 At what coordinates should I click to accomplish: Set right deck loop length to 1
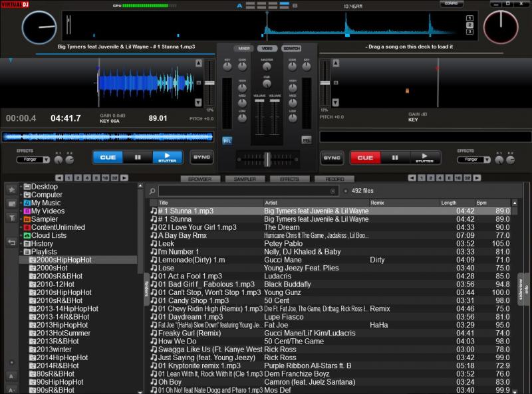(x=422, y=177)
